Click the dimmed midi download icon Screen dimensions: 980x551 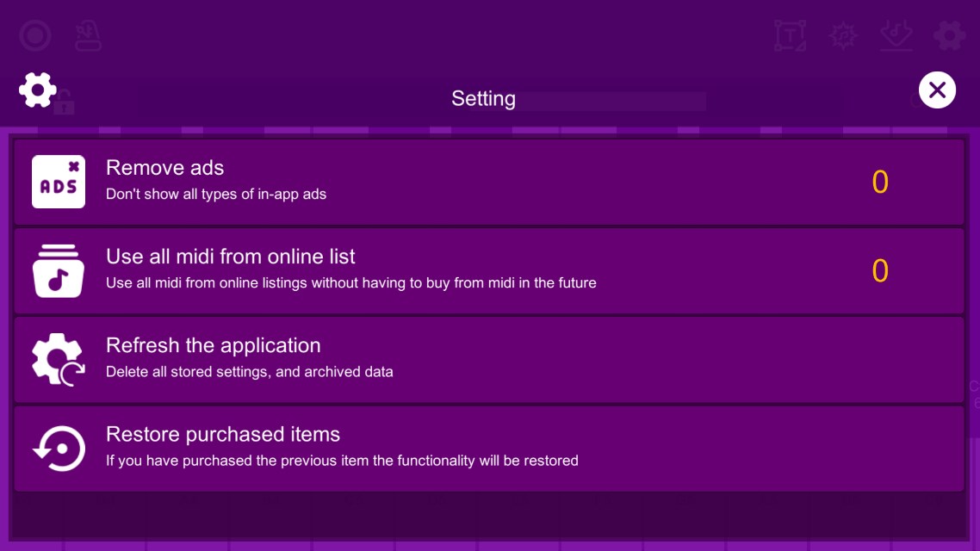896,36
